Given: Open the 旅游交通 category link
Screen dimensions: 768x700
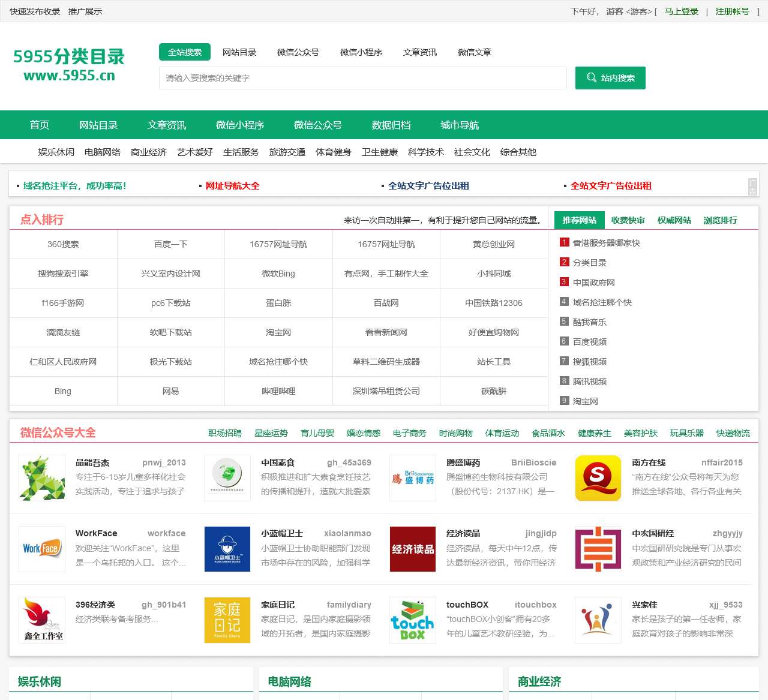Looking at the screenshot, I should 287,152.
